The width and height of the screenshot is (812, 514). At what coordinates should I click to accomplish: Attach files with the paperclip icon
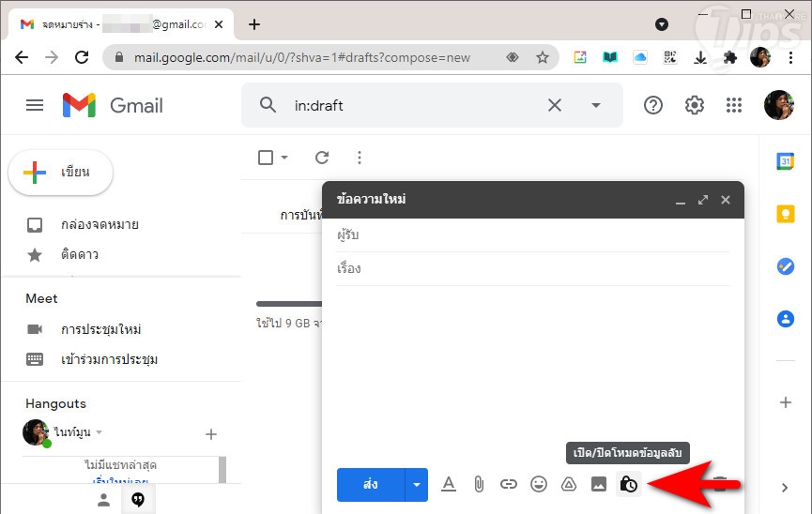point(479,485)
